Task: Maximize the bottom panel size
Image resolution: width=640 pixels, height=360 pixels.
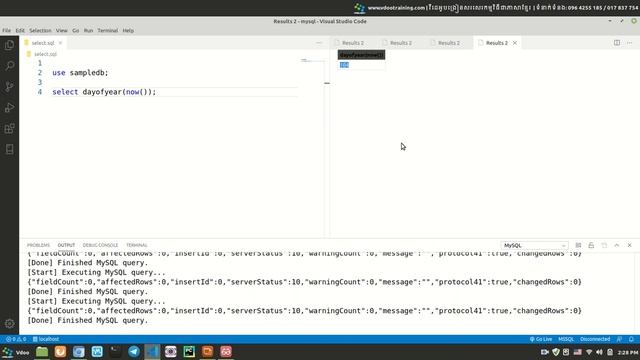Action: pyautogui.click(x=617, y=245)
